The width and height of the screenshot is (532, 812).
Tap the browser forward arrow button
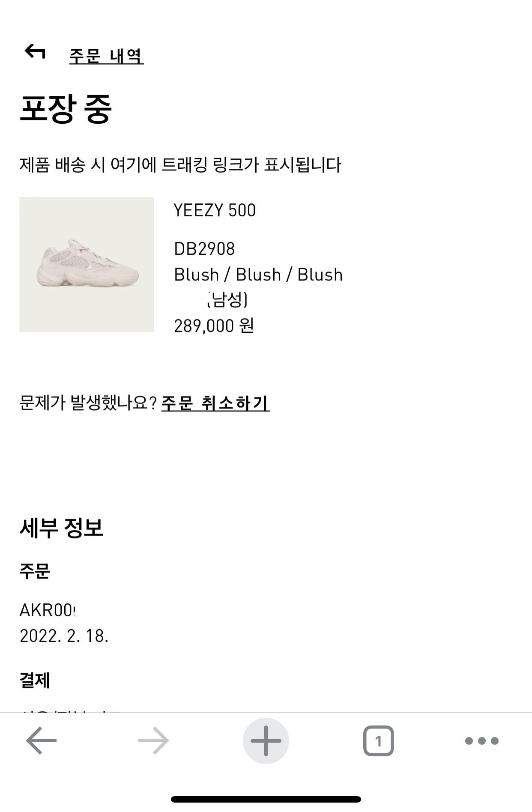153,740
